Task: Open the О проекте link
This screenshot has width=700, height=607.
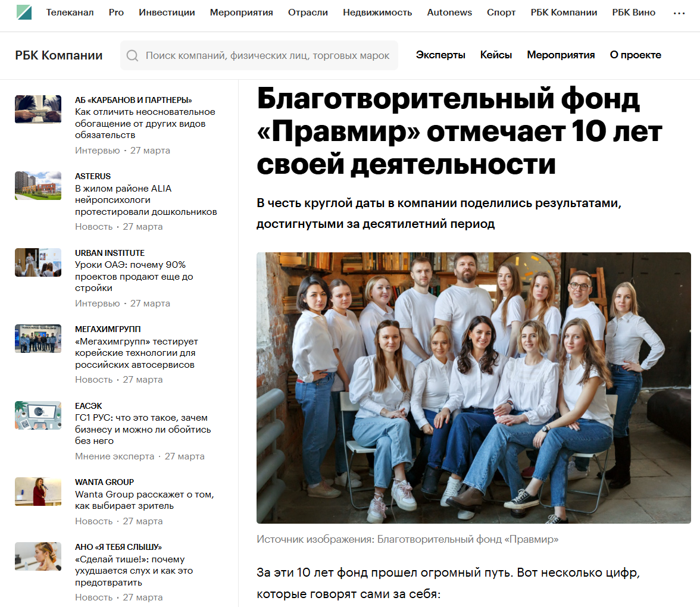Action: point(635,55)
